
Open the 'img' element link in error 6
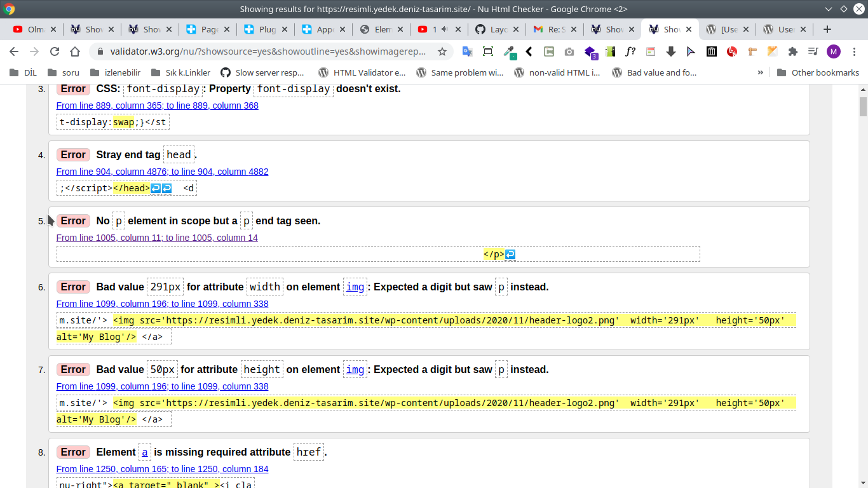pyautogui.click(x=355, y=287)
